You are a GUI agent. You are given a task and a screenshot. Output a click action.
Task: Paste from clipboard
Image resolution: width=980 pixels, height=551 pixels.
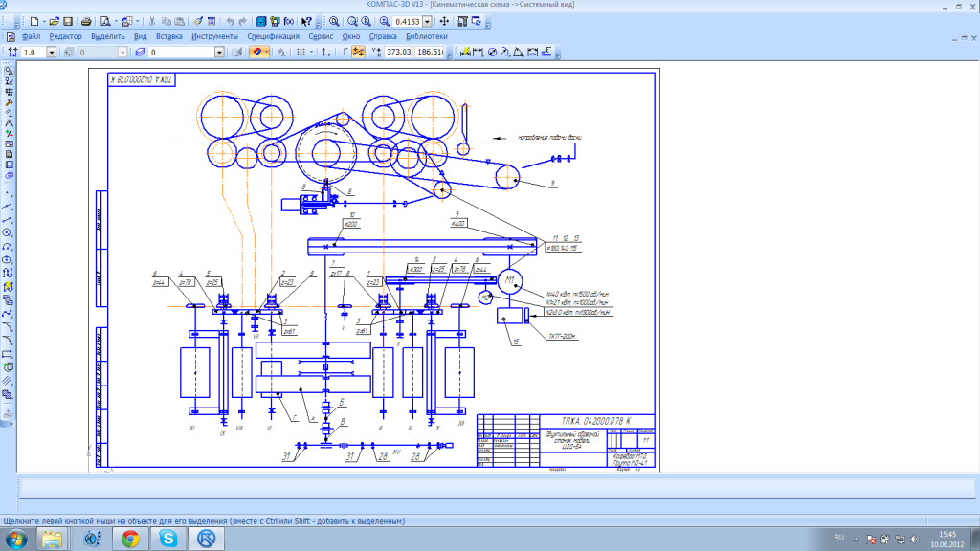click(x=179, y=22)
